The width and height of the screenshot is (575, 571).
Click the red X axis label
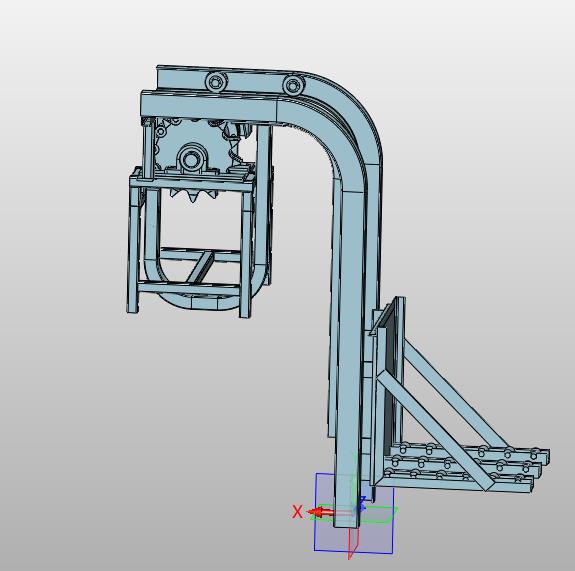pyautogui.click(x=297, y=512)
